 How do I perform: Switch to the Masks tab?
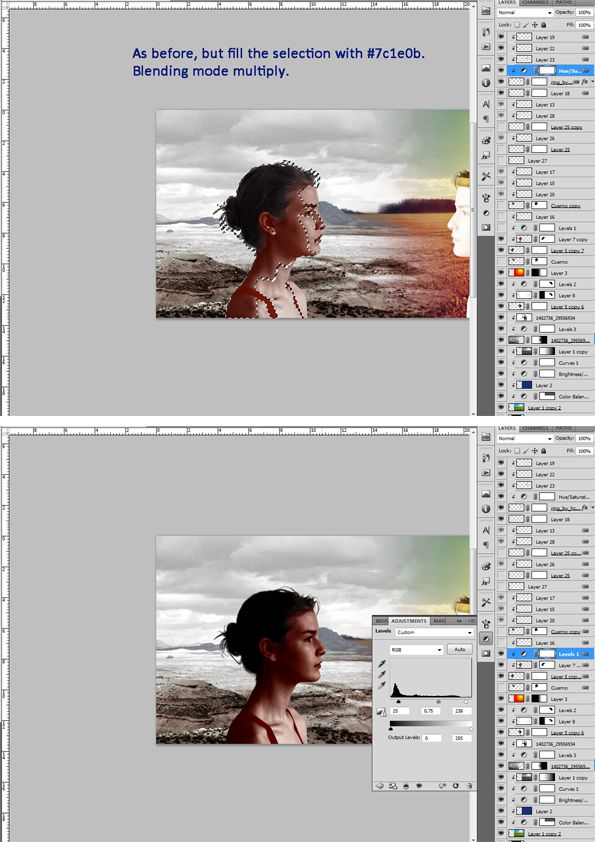coord(440,621)
